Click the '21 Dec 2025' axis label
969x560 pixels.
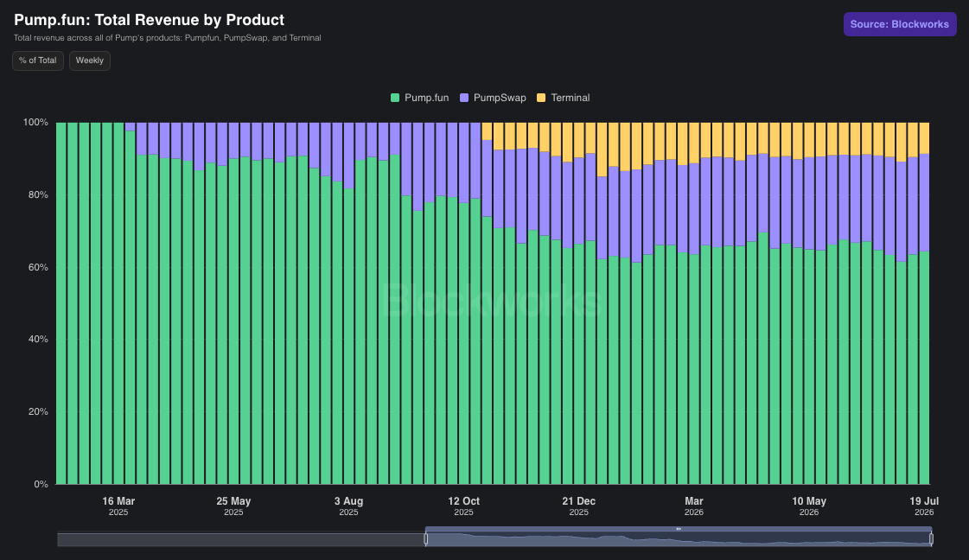(579, 506)
